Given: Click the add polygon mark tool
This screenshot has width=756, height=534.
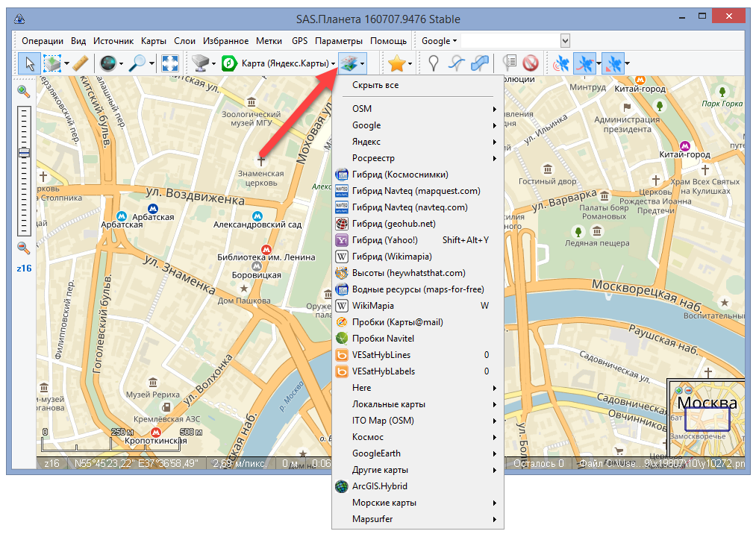Looking at the screenshot, I should 480,63.
